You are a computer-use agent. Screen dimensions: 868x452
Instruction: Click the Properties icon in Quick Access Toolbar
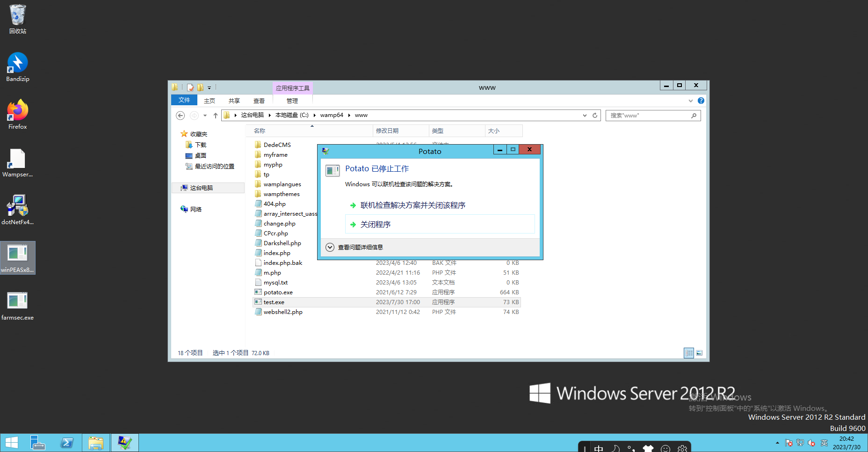[190, 87]
